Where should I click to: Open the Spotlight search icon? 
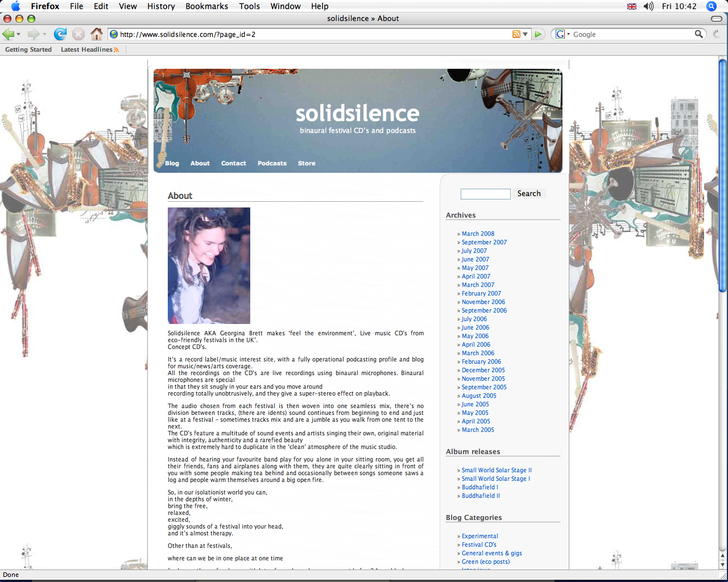point(711,6)
